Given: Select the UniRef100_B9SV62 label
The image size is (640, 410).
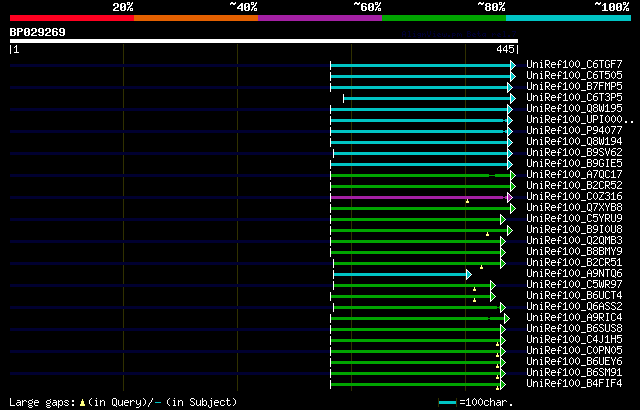Looking at the screenshot, I should pyautogui.click(x=574, y=153).
